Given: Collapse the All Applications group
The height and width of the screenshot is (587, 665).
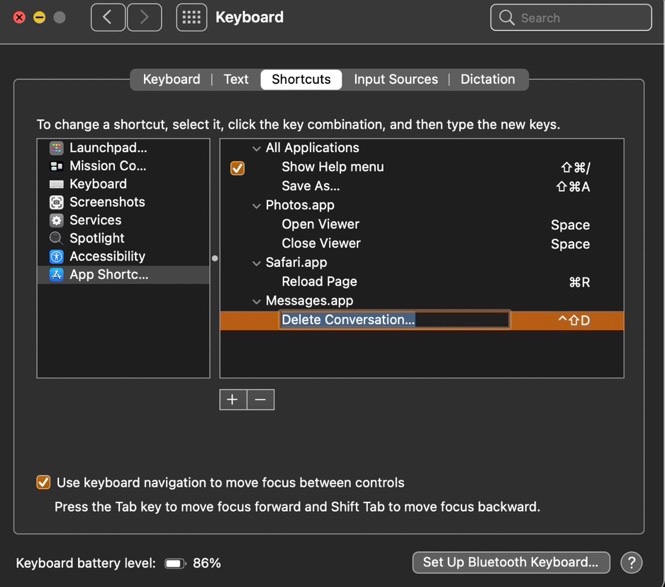Looking at the screenshot, I should click(256, 148).
